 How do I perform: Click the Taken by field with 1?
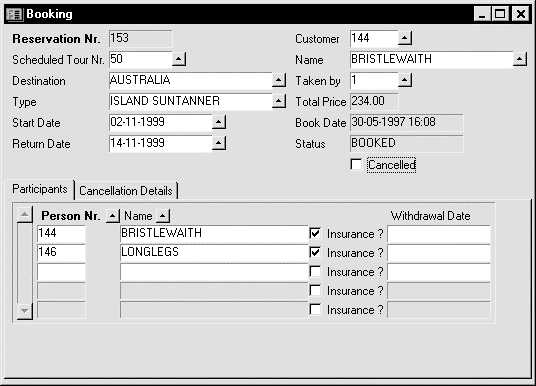[374, 81]
